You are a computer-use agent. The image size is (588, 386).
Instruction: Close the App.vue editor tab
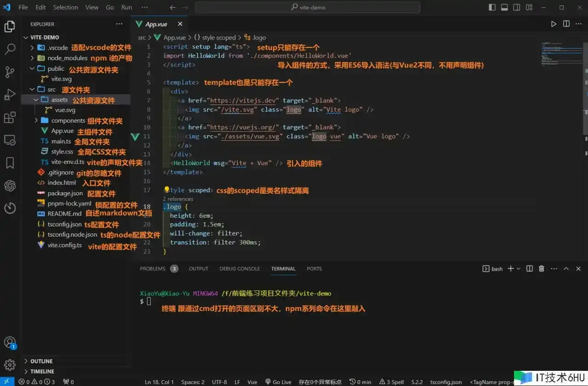[180, 24]
